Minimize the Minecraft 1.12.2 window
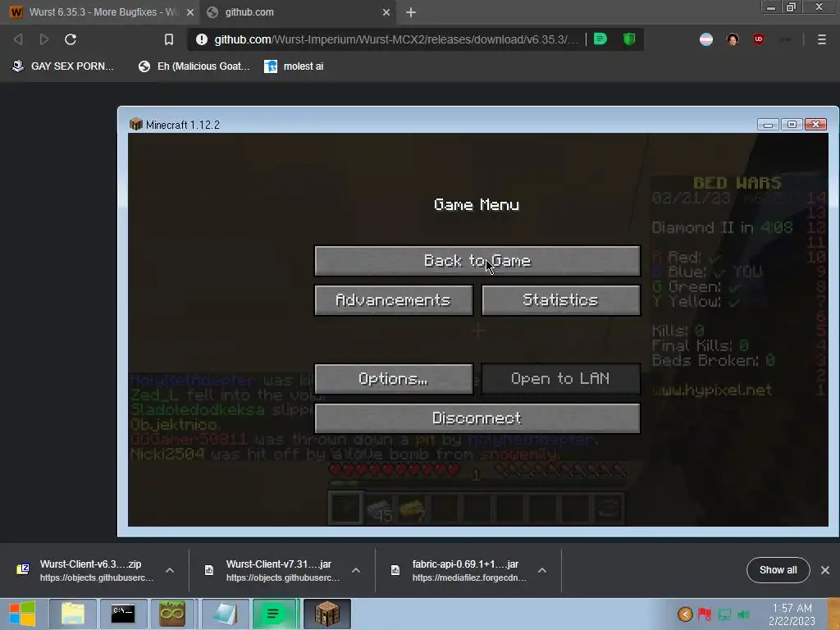Viewport: 840px width, 630px height. coord(768,125)
